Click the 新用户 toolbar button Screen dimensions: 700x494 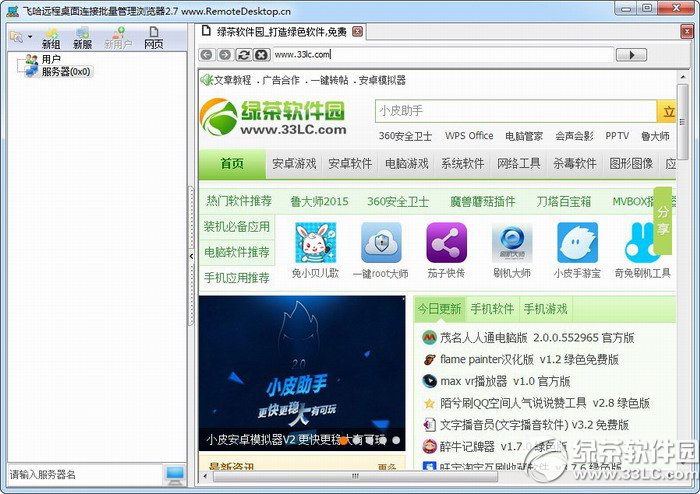coord(118,38)
